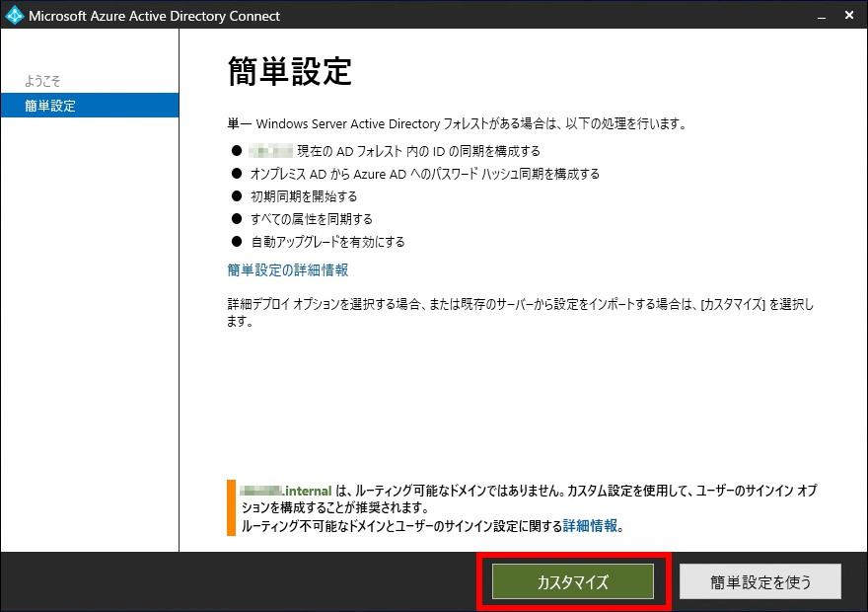Click the .internal domain name text
868x612 pixels.
(x=286, y=491)
